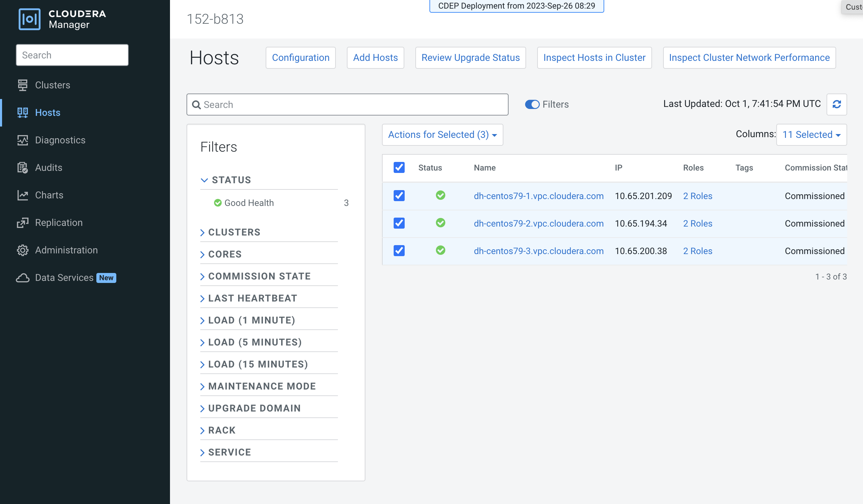Click the Cloudera Manager logo icon

29,19
